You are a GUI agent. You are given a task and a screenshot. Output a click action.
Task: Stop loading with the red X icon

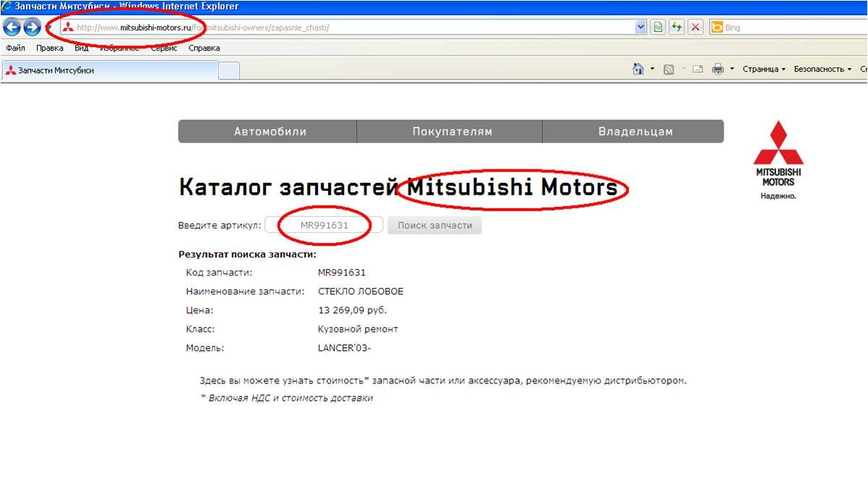(695, 27)
